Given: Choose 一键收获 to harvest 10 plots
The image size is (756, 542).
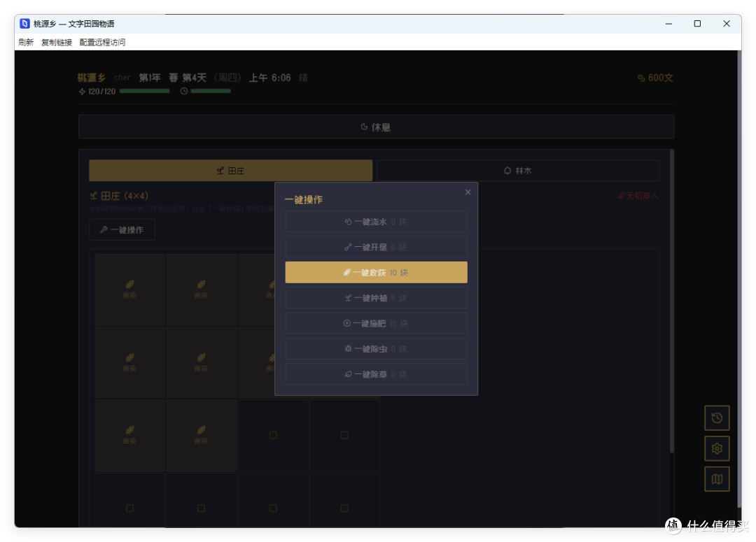Looking at the screenshot, I should (x=376, y=273).
